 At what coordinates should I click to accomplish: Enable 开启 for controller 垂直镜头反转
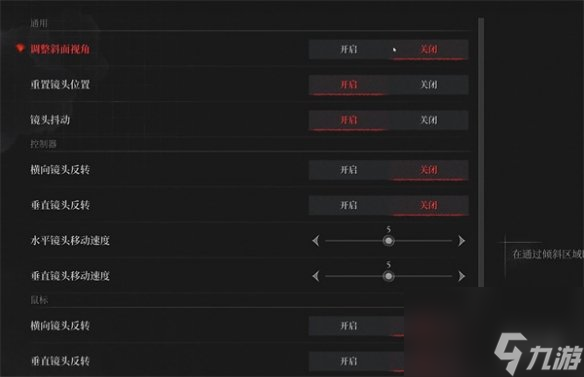pyautogui.click(x=349, y=205)
